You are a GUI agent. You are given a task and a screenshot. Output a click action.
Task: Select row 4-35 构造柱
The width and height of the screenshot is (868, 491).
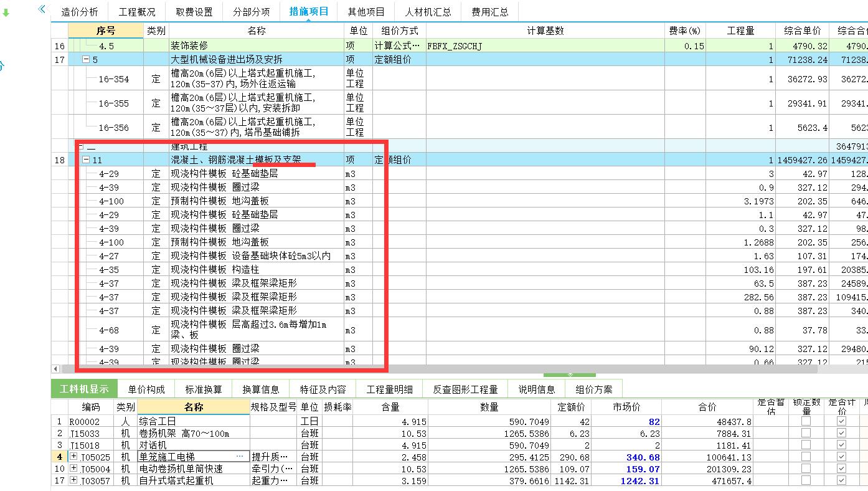pyautogui.click(x=460, y=270)
